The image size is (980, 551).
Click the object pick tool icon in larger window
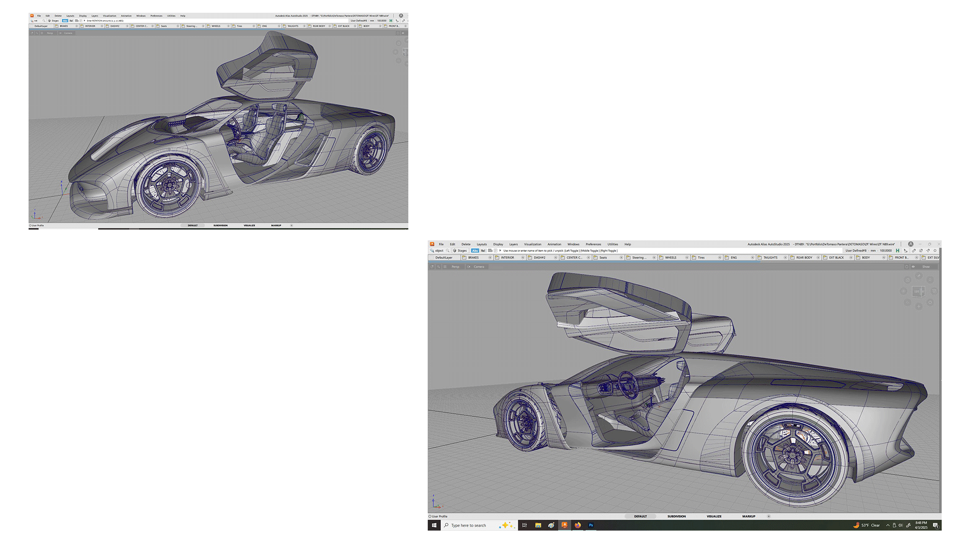pyautogui.click(x=432, y=251)
